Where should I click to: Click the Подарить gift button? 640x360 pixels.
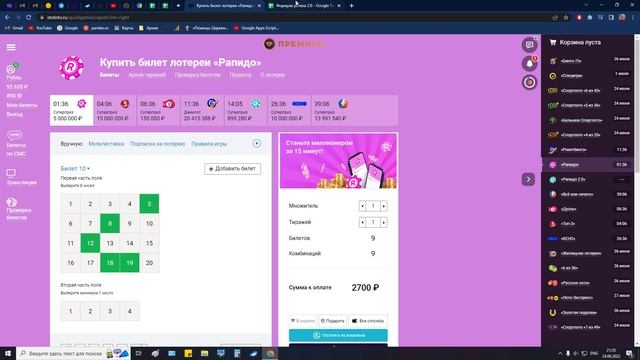332,321
